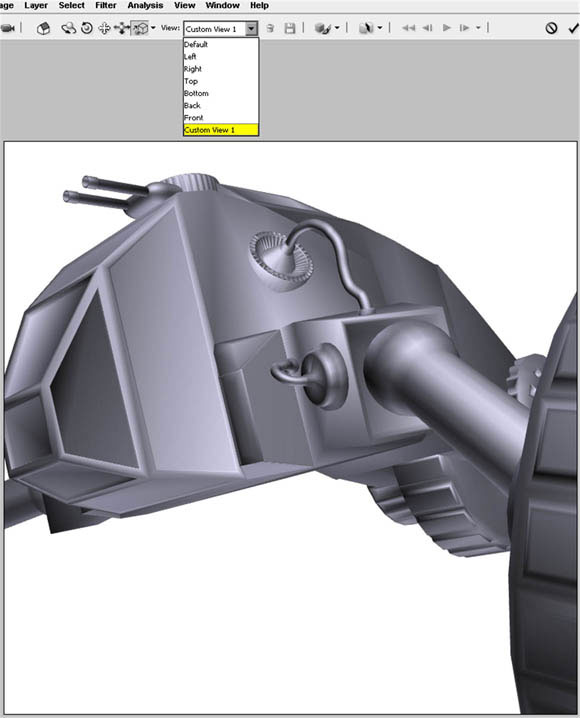Image resolution: width=580 pixels, height=718 pixels.
Task: Open the Filter menu
Action: point(106,5)
